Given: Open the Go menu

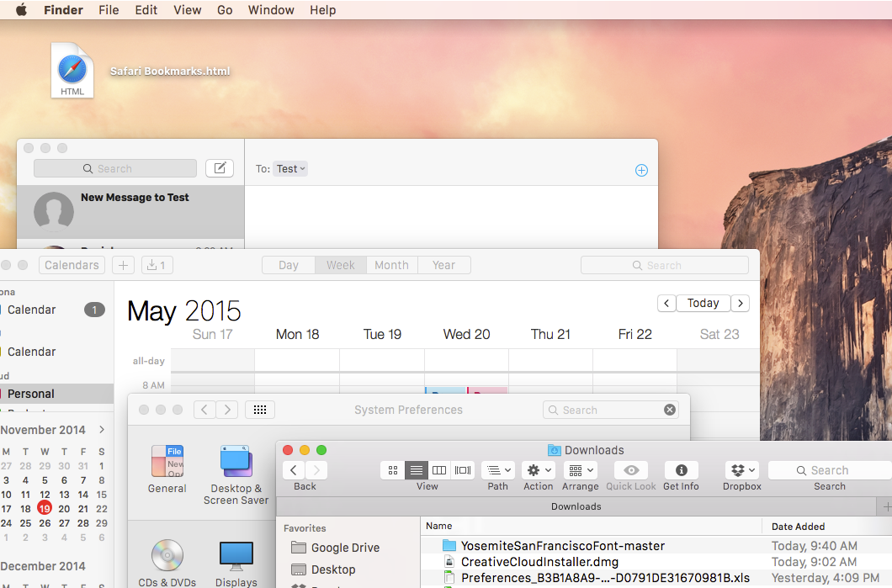Looking at the screenshot, I should click(x=225, y=9).
